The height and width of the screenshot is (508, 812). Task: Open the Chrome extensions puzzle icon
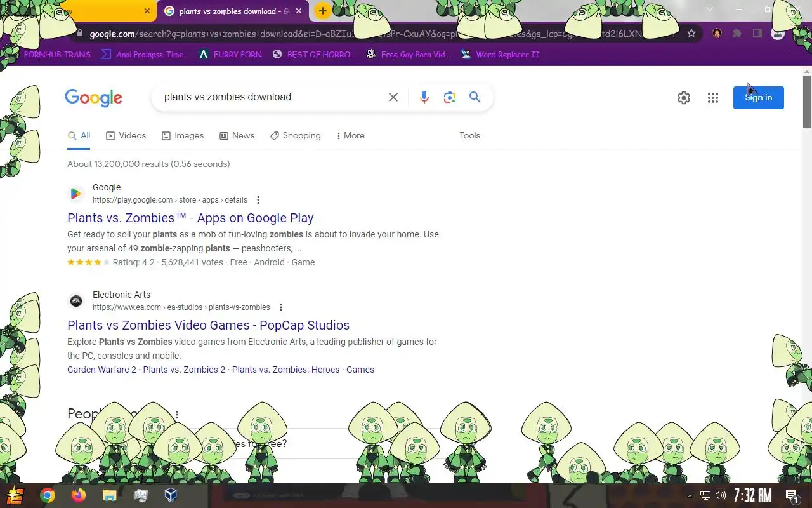pyautogui.click(x=737, y=34)
